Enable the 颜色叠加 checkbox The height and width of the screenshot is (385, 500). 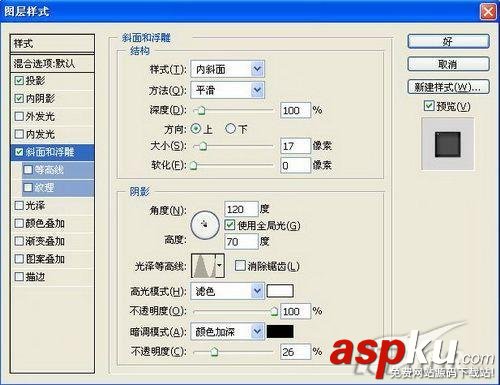19,223
